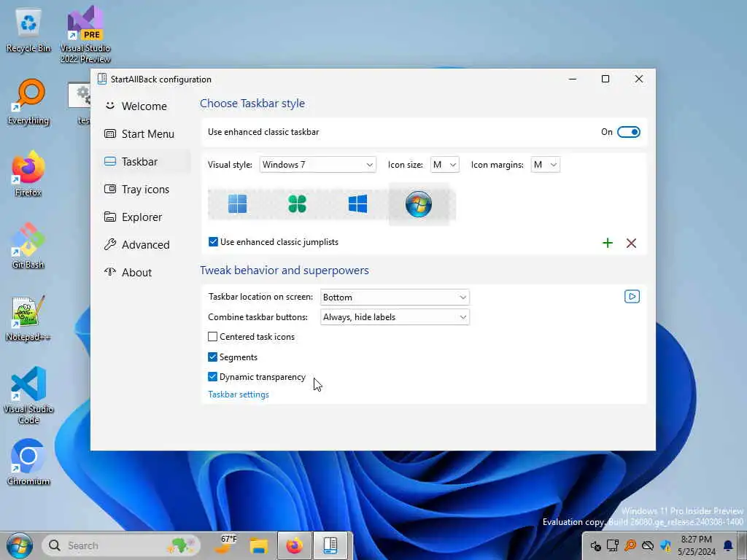Open the 67°F weather widget on taskbar
The width and height of the screenshot is (747, 560).
coord(226,545)
